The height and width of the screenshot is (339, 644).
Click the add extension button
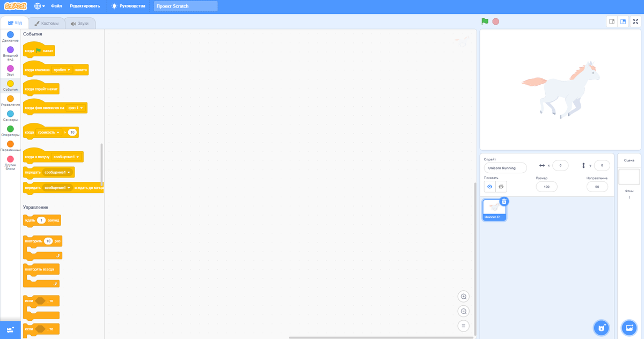(x=10, y=329)
